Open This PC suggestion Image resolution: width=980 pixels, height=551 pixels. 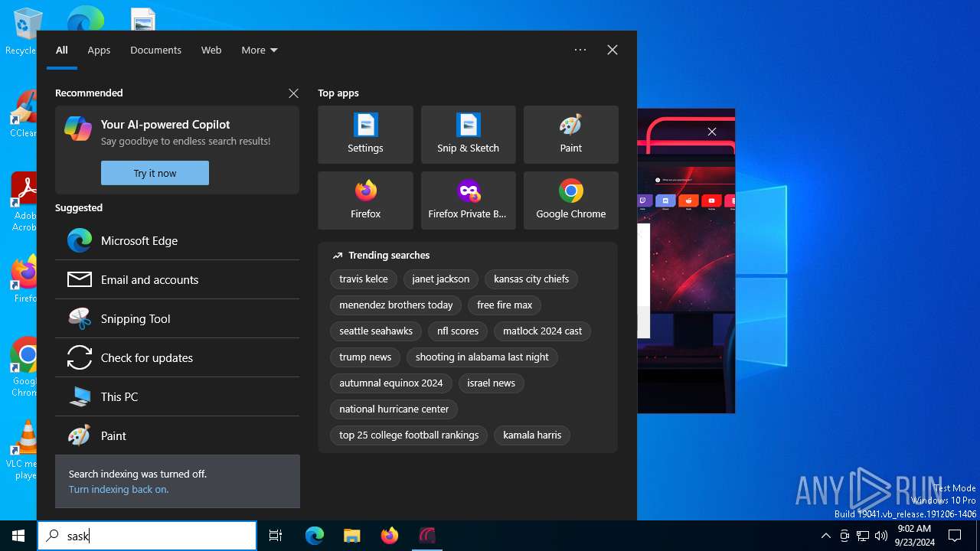(x=177, y=396)
